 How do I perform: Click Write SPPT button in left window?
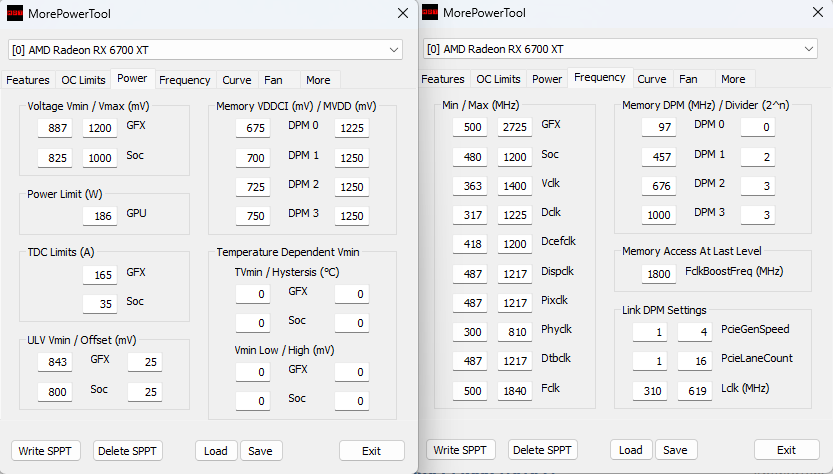(45, 451)
